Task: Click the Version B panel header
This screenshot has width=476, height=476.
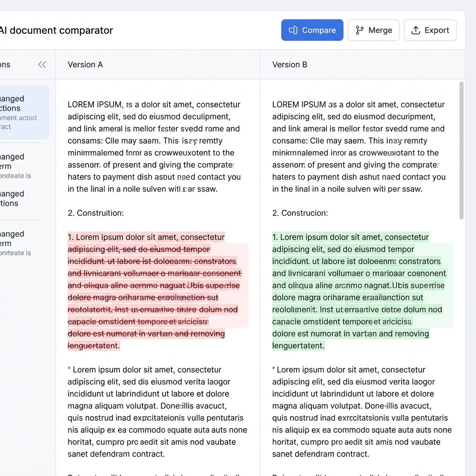Action: click(290, 65)
